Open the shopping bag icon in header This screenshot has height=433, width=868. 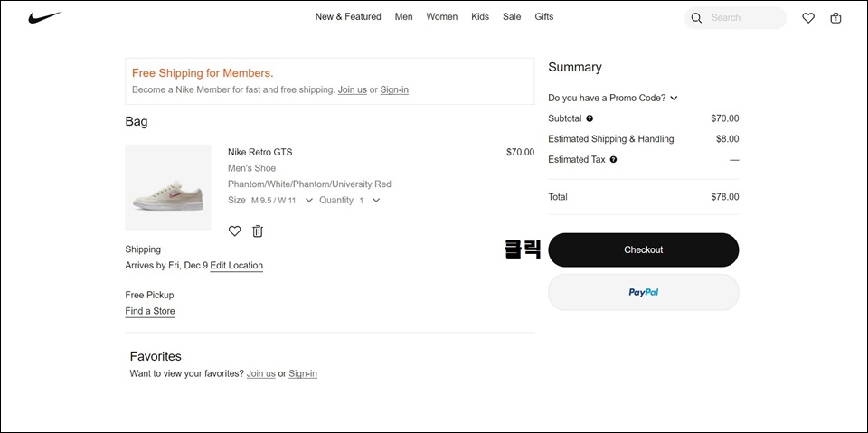pyautogui.click(x=835, y=18)
